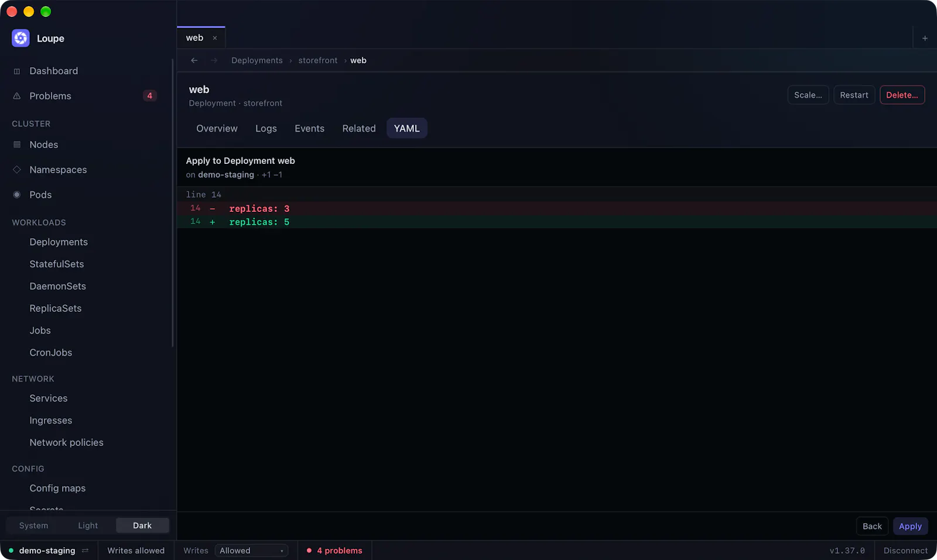
Task: Click the Nodes icon in the sidebar
Action: click(x=17, y=145)
